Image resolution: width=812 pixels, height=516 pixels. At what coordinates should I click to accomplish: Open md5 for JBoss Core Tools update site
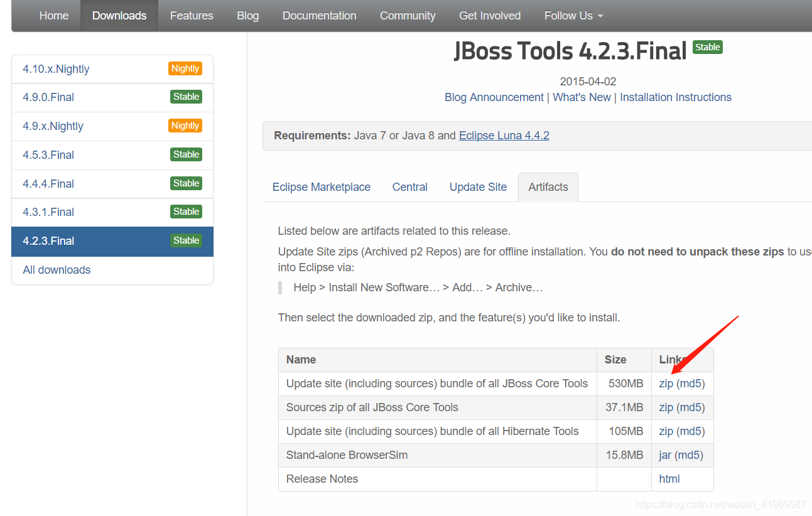(691, 384)
